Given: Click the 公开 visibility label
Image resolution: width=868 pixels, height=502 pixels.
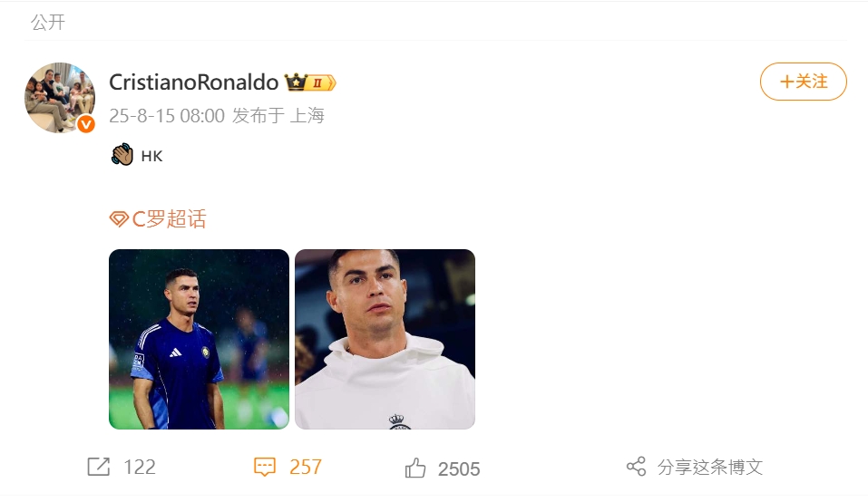Looking at the screenshot, I should click(x=48, y=23).
